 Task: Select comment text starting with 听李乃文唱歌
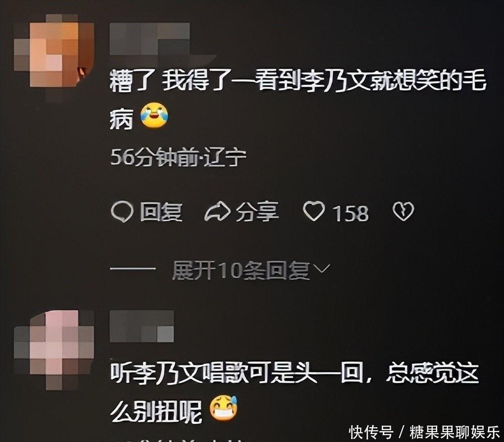[x=294, y=393]
